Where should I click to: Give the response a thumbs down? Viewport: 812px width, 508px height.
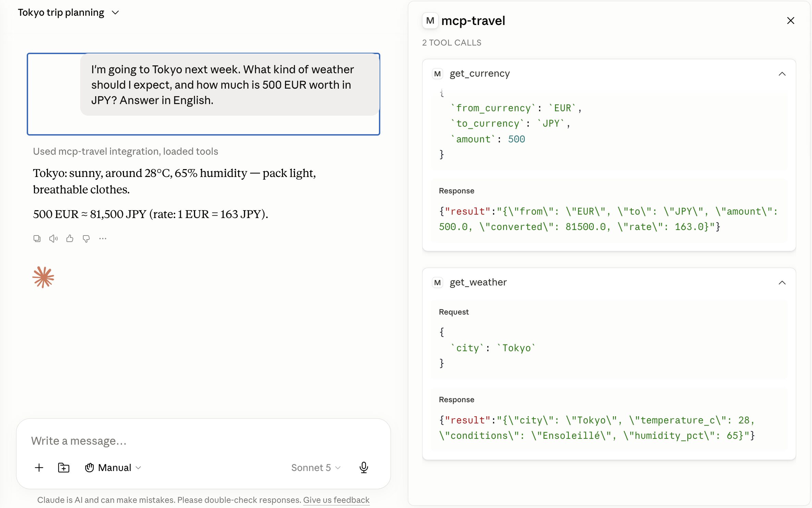tap(86, 239)
